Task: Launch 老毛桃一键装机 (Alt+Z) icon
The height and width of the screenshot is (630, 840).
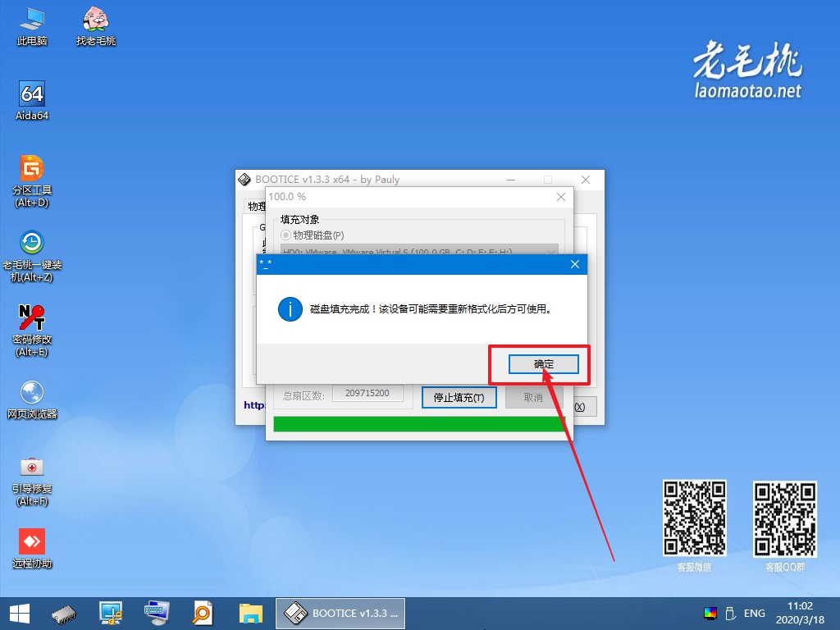Action: (32, 256)
